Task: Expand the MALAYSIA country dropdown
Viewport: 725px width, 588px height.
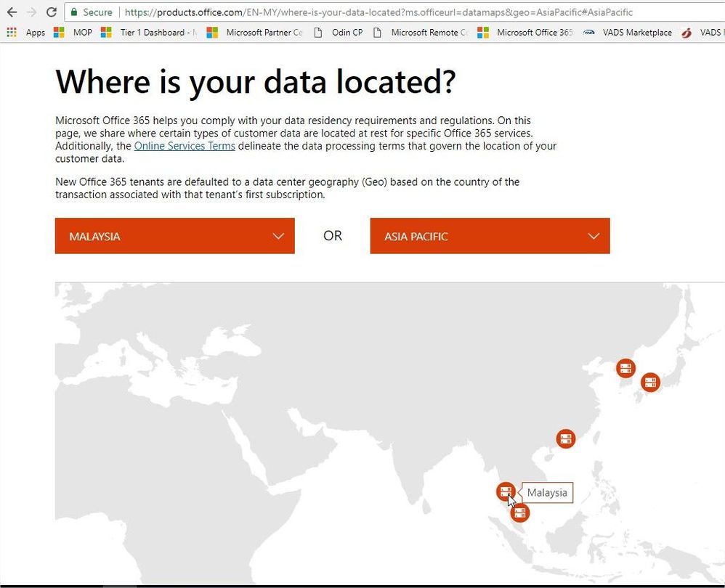Action: 175,236
